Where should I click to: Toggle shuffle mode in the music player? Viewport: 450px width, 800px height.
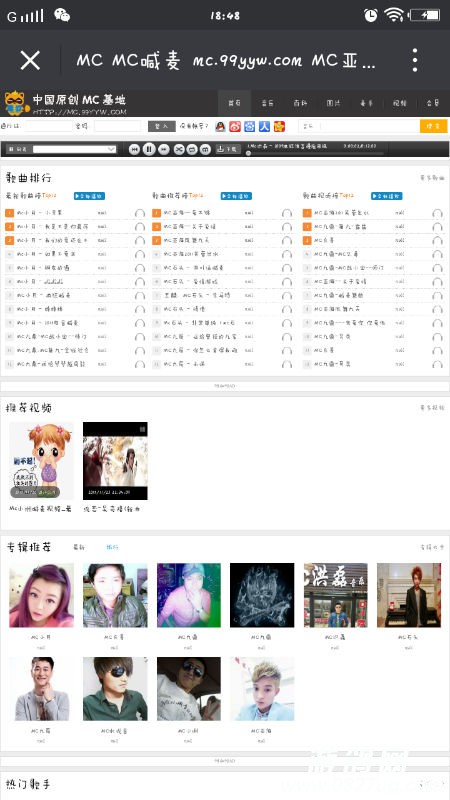pos(179,149)
